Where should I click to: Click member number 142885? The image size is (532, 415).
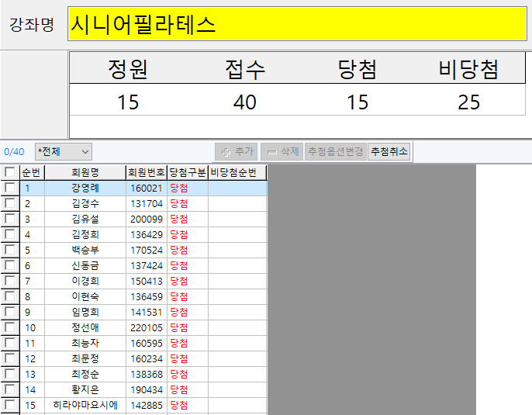147,406
